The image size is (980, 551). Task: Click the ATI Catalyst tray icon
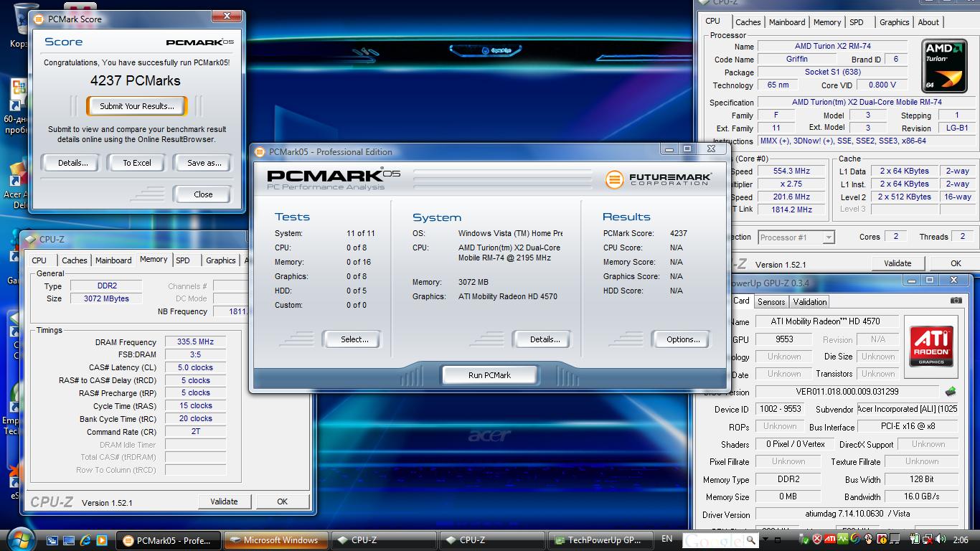pos(829,540)
